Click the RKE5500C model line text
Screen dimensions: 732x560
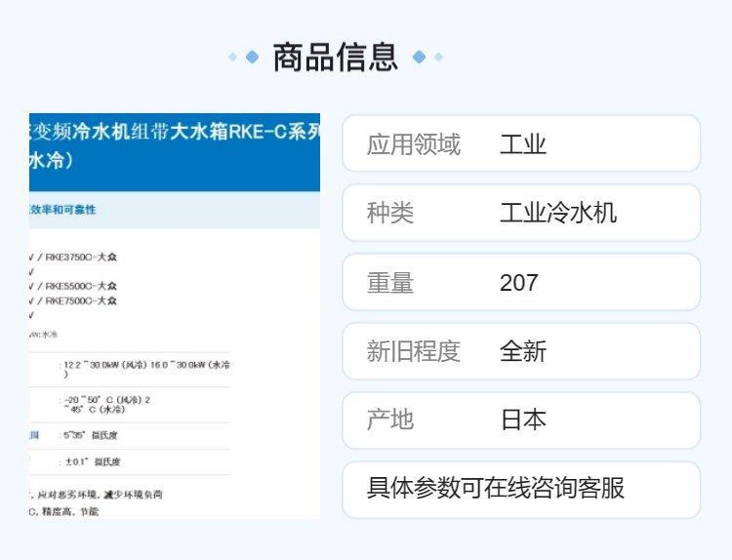73,286
